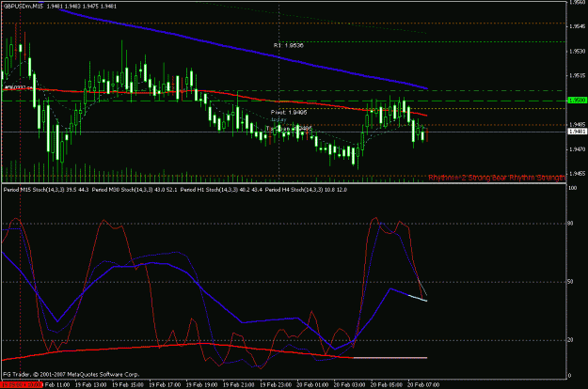Click the 19 Feb 21:00 time label

point(239,385)
